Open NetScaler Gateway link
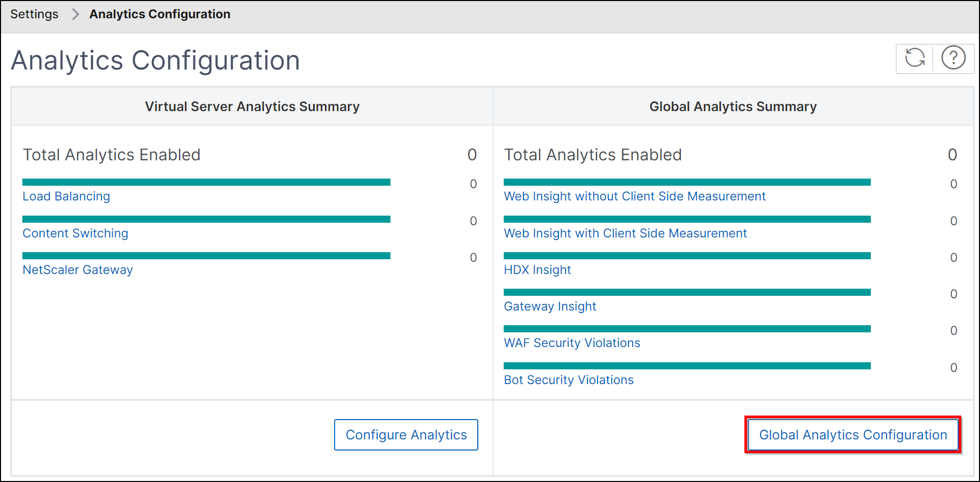The width and height of the screenshot is (980, 482). (x=78, y=270)
